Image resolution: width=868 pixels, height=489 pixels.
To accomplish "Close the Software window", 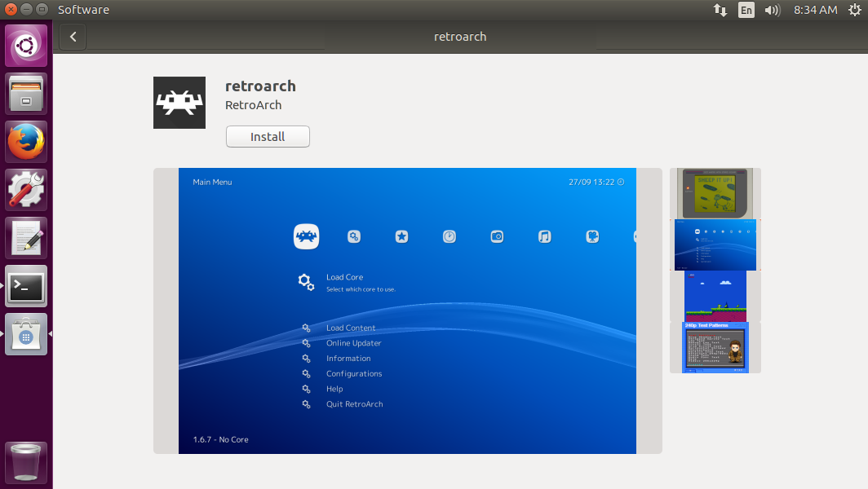I will (x=11, y=10).
